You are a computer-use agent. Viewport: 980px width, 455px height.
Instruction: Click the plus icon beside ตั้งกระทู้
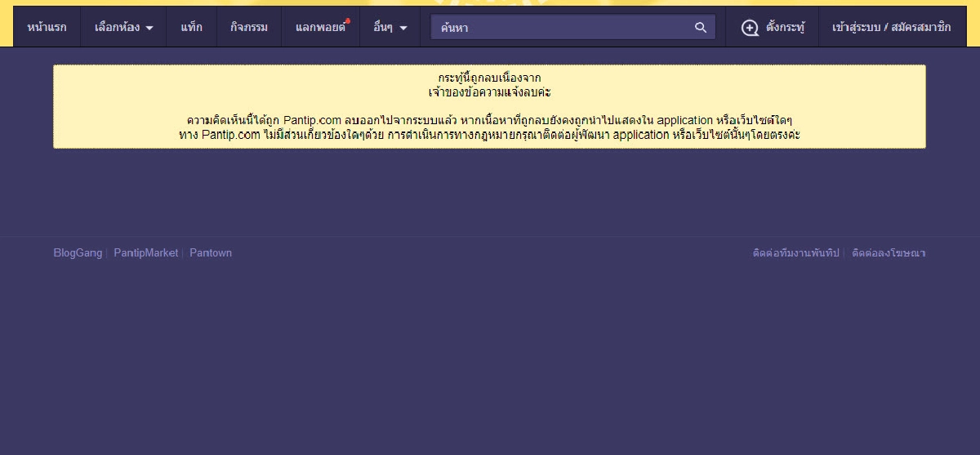750,28
